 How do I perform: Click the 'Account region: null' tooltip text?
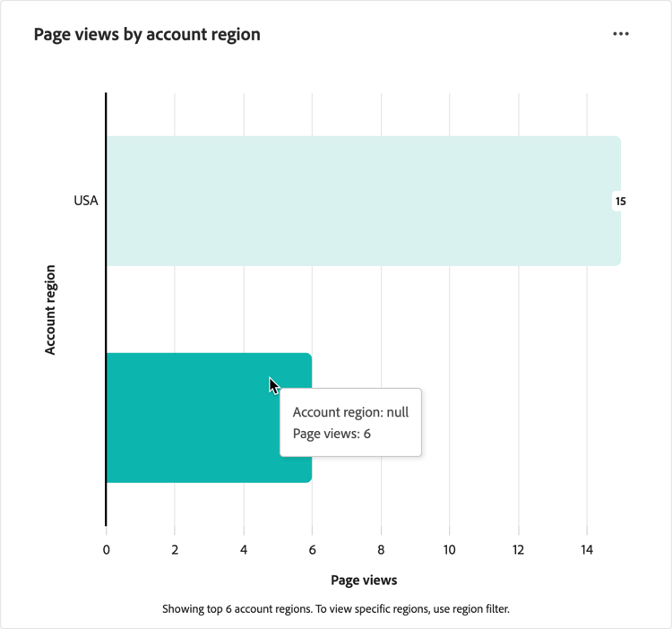pos(350,412)
